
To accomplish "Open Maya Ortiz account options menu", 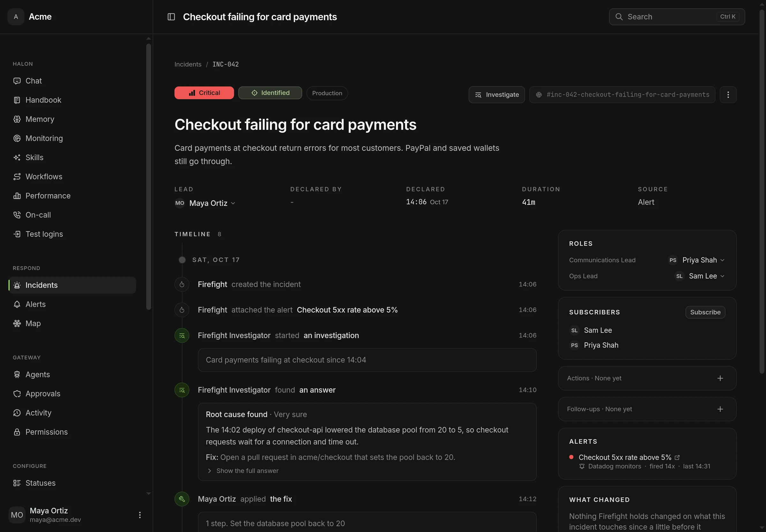I will pyautogui.click(x=140, y=515).
